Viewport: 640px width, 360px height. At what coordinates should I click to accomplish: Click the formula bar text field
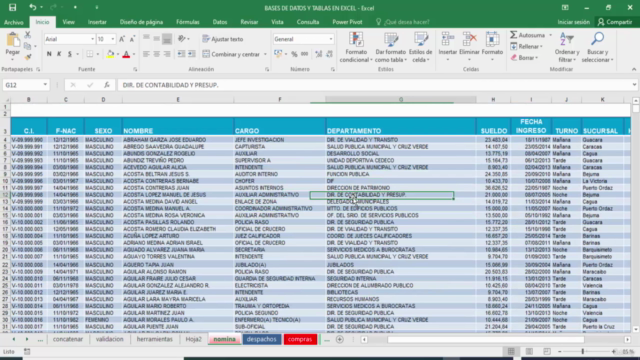[375, 85]
